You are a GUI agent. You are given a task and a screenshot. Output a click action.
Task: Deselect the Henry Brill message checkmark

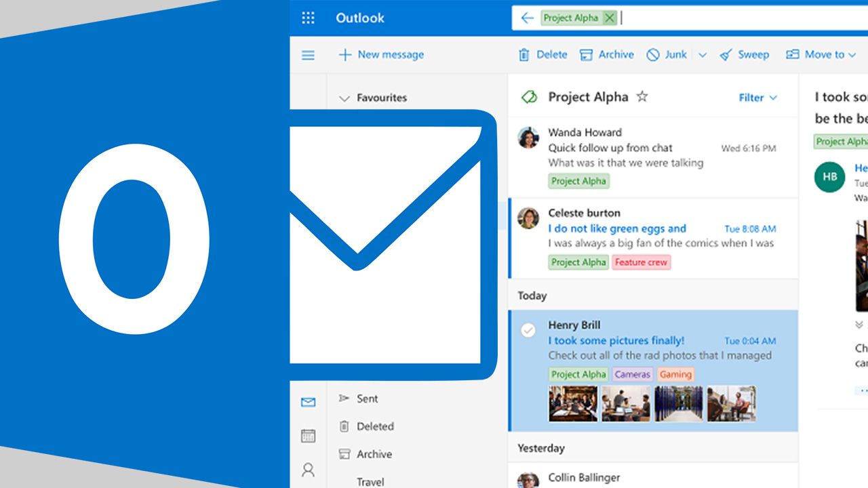click(x=528, y=330)
